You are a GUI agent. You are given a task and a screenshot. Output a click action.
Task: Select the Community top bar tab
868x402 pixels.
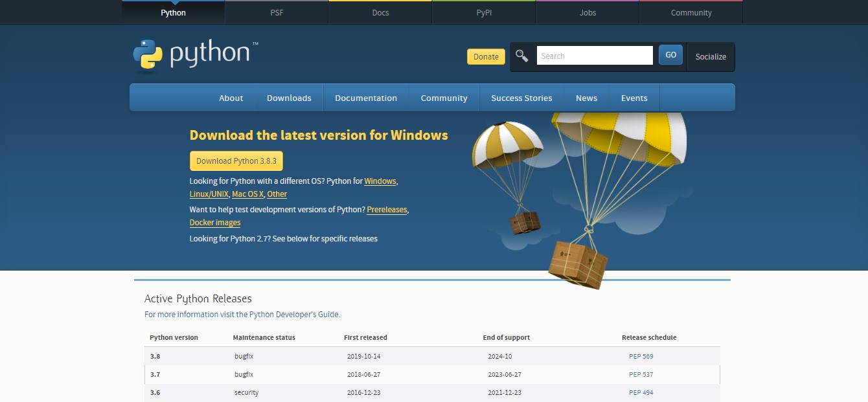691,12
